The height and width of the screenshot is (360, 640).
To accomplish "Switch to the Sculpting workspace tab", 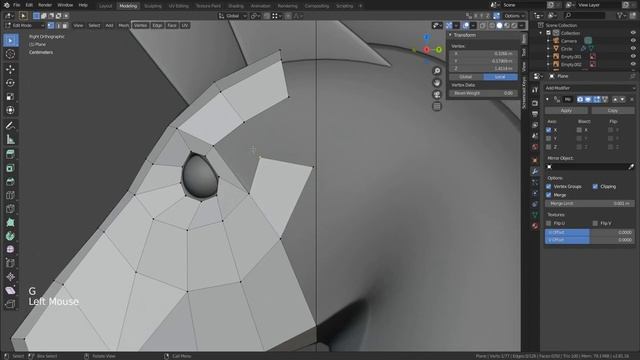I will point(153,6).
